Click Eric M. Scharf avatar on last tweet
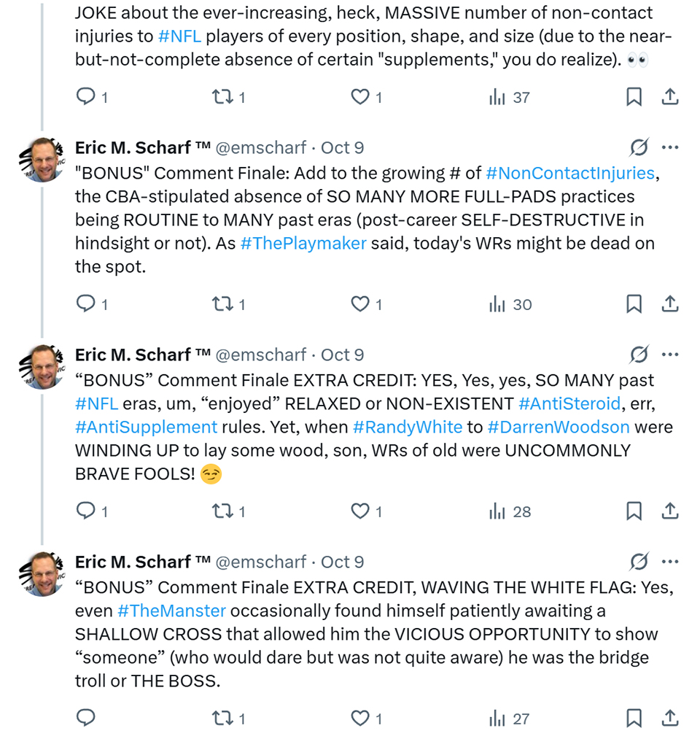The image size is (700, 747). (44, 574)
